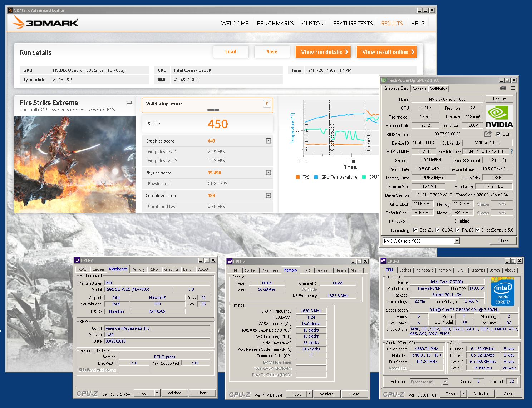Screen dimensions: 532x408
Task: Click the motherboard Model field X99S SLI PLUS
Action: tap(138, 289)
